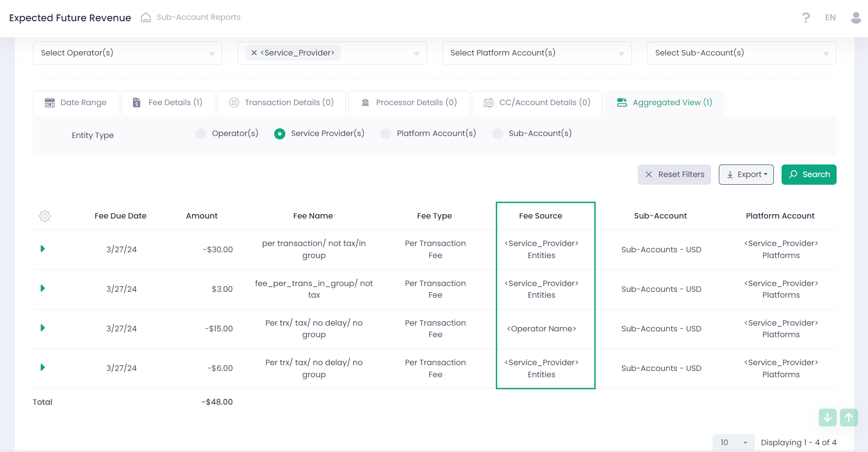
Task: Open the help question mark icon
Action: (x=806, y=18)
